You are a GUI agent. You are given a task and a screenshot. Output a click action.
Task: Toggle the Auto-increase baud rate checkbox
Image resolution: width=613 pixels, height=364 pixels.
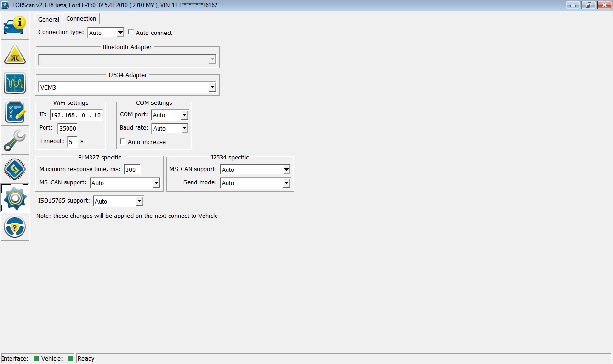[123, 142]
